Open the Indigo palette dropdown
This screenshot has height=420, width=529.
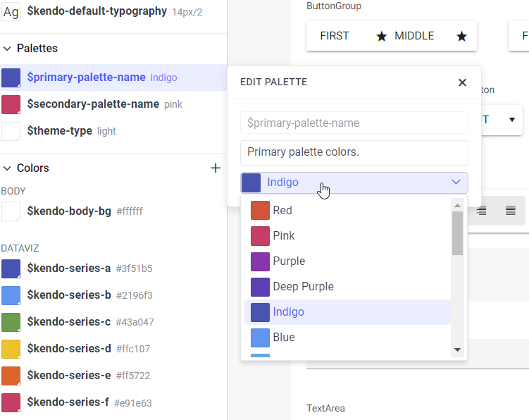[x=354, y=183]
